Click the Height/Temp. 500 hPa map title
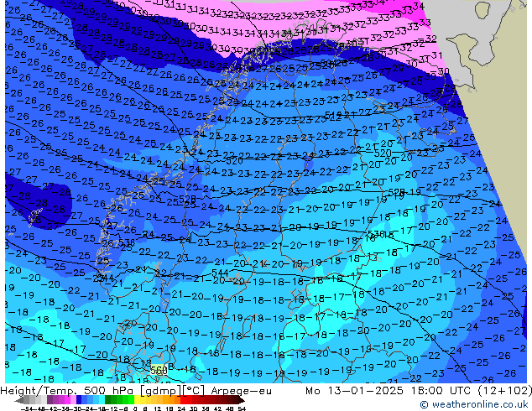The image size is (532, 411). click(x=136, y=391)
